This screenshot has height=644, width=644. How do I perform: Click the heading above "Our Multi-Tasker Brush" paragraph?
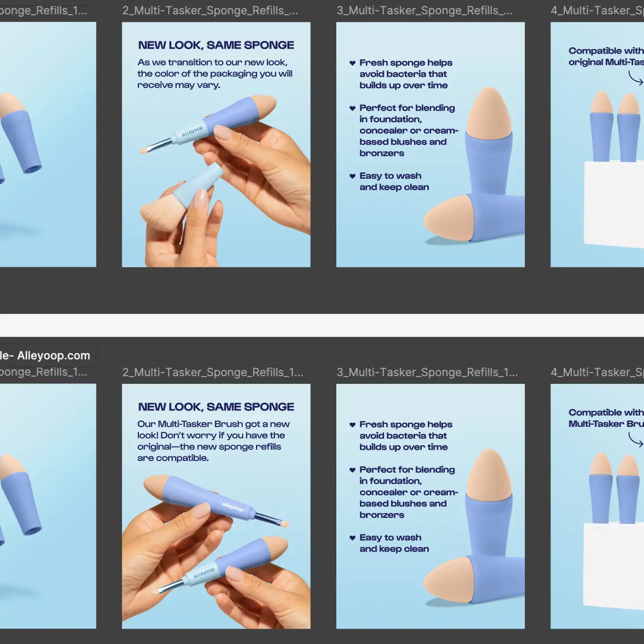coord(216,407)
